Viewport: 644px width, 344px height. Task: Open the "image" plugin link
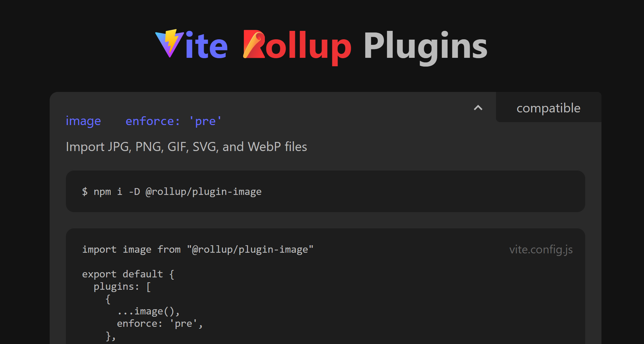(83, 121)
